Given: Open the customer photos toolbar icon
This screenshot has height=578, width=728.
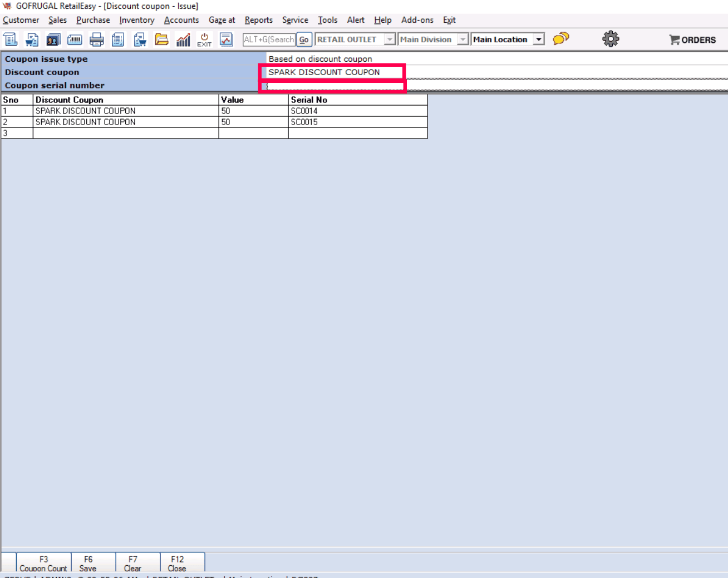Looking at the screenshot, I should [53, 39].
